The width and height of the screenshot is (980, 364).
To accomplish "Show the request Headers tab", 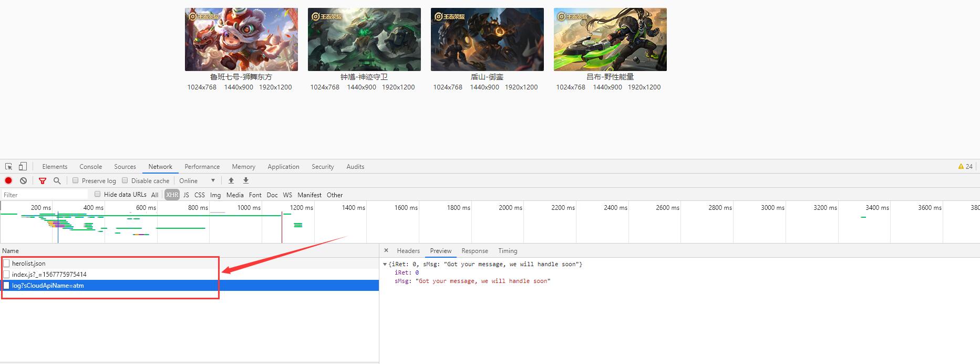I will (408, 251).
